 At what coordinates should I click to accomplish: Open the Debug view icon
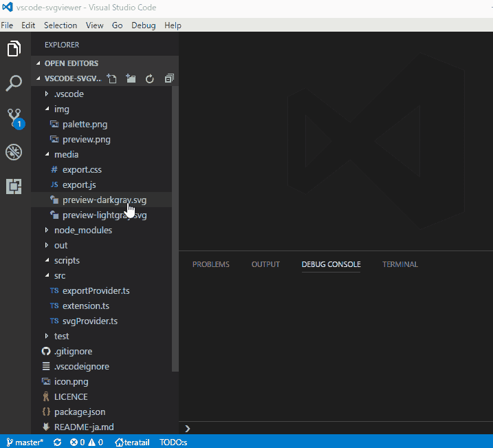pos(14,152)
